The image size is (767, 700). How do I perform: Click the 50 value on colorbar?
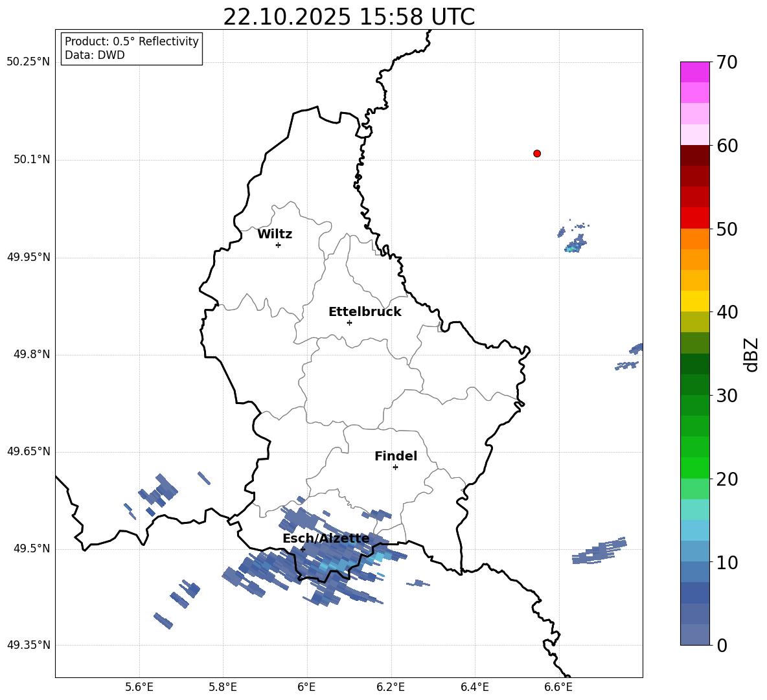coord(727,229)
